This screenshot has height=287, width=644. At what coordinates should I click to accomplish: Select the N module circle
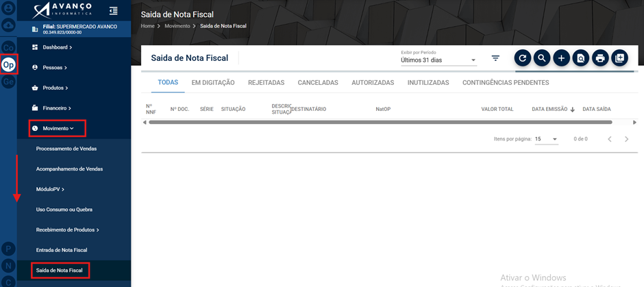pyautogui.click(x=9, y=266)
